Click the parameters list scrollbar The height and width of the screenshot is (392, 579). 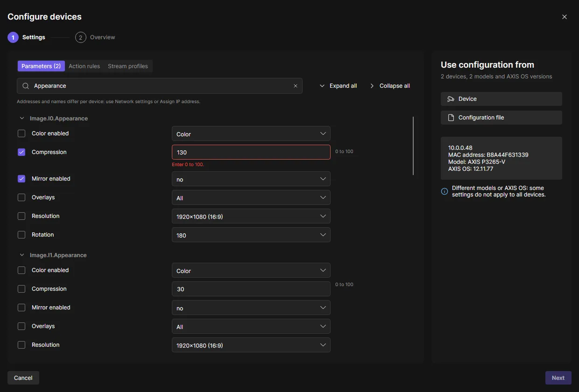coord(413,146)
